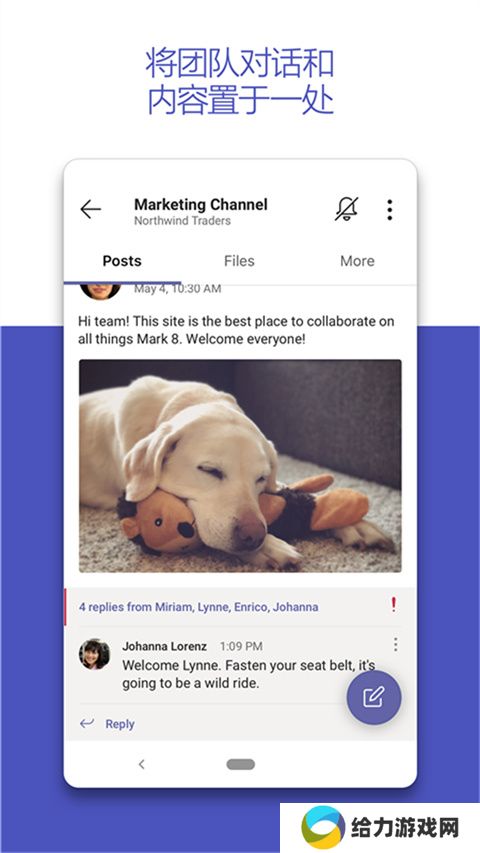This screenshot has height=853, width=480.
Task: Switch to the Files tab
Action: pyautogui.click(x=239, y=261)
